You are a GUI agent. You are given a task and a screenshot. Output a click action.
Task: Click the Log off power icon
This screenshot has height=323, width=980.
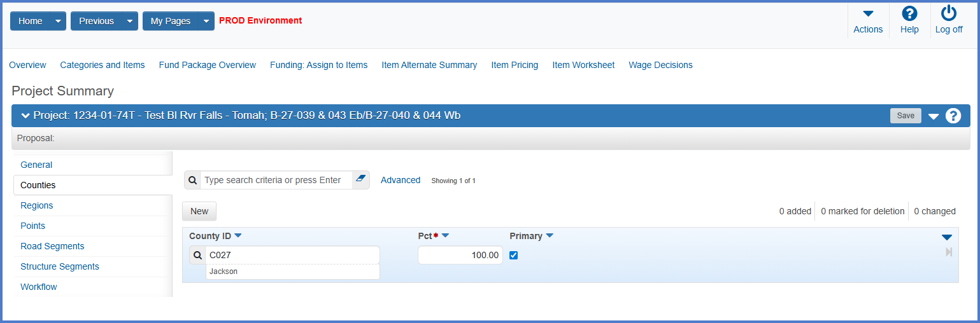[948, 14]
